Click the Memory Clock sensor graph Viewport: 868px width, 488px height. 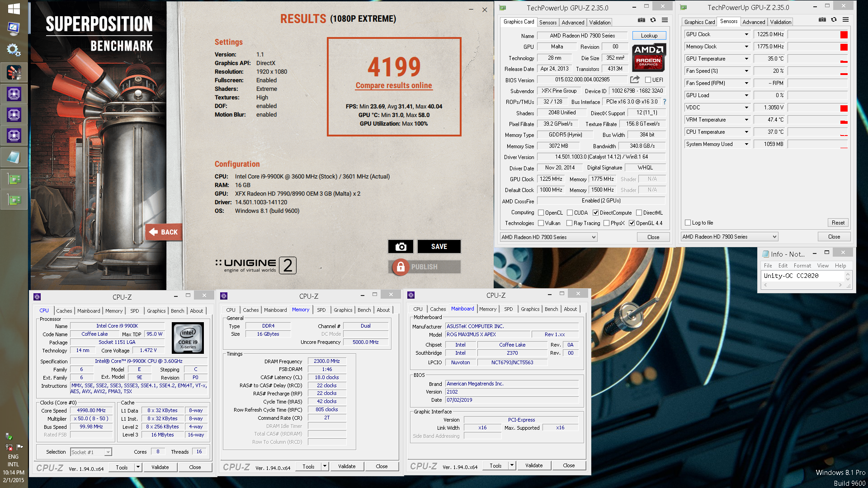click(x=817, y=47)
